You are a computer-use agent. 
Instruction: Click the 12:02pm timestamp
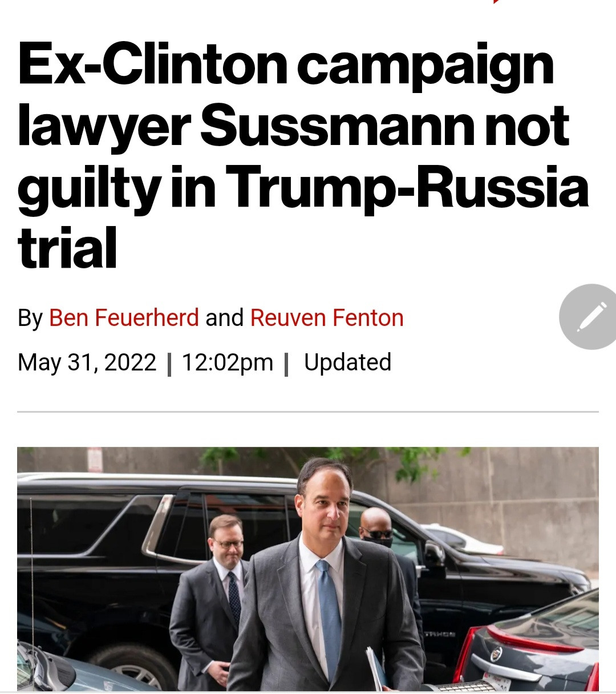[227, 362]
